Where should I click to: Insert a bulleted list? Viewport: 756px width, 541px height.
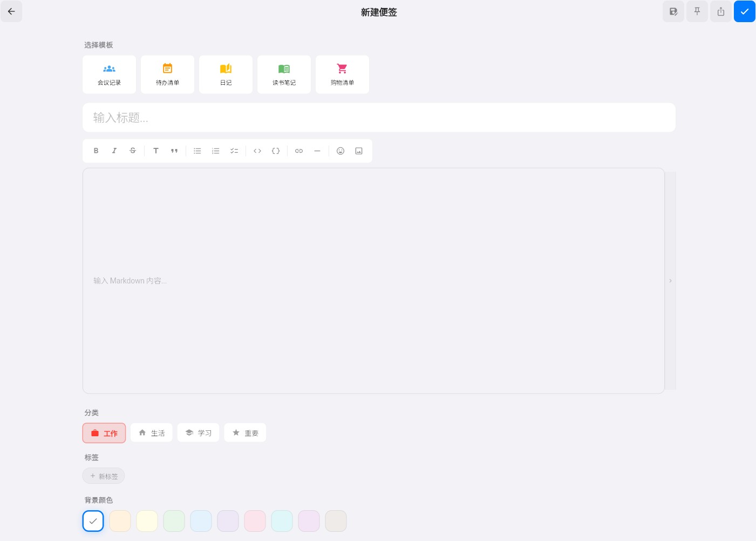coord(197,151)
